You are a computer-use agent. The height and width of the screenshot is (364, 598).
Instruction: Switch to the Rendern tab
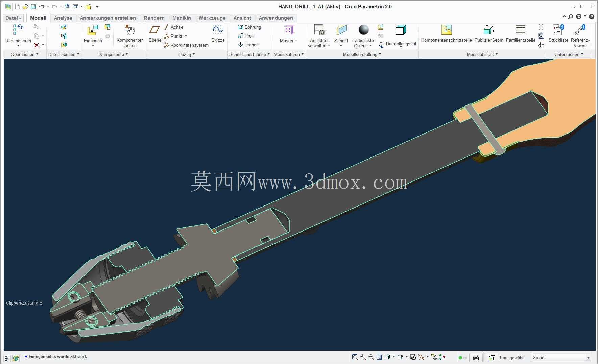(154, 18)
